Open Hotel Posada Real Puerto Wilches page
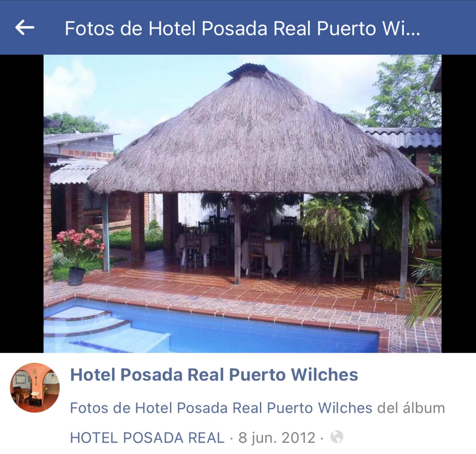 click(x=214, y=375)
